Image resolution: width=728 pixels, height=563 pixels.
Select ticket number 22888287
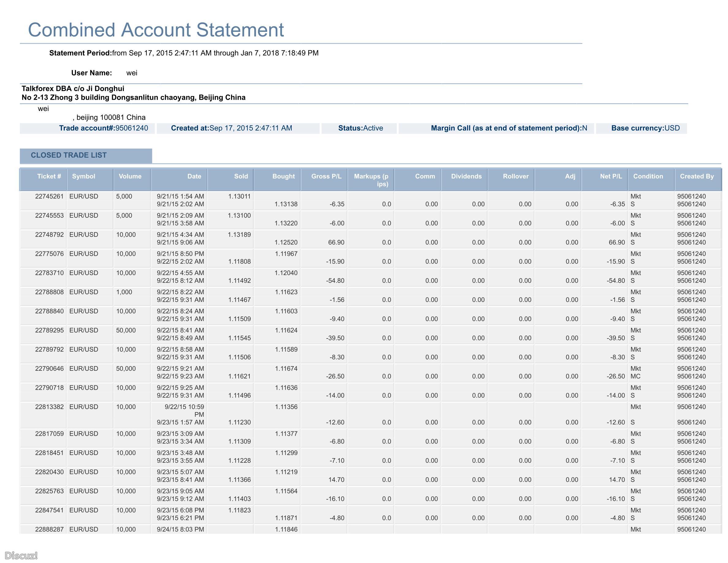[x=49, y=529]
